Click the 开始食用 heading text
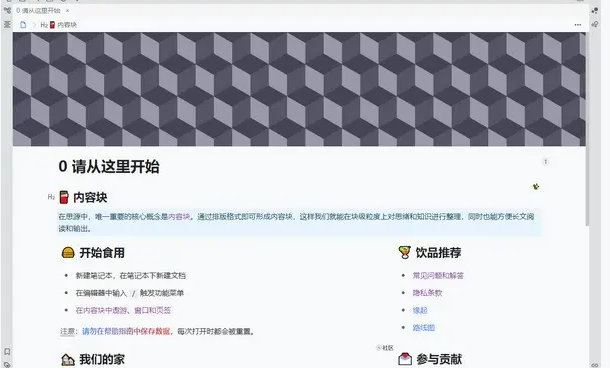This screenshot has width=610, height=368. pos(102,253)
